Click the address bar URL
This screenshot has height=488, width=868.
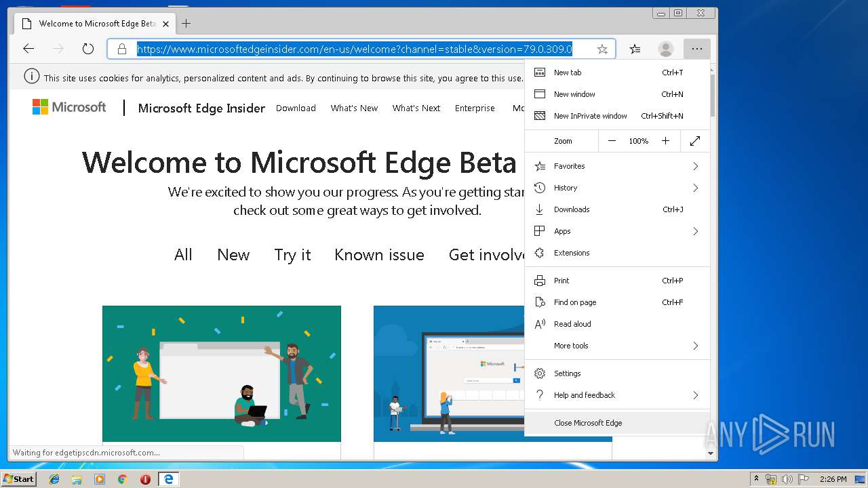tap(355, 49)
